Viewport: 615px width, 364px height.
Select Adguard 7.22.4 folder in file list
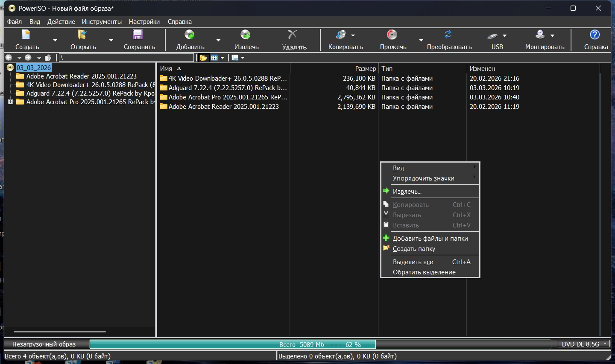click(x=223, y=88)
